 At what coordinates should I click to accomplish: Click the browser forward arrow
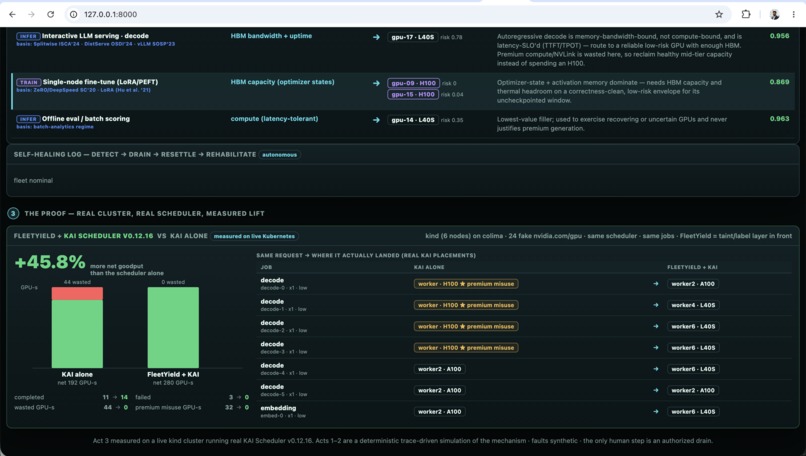point(31,14)
